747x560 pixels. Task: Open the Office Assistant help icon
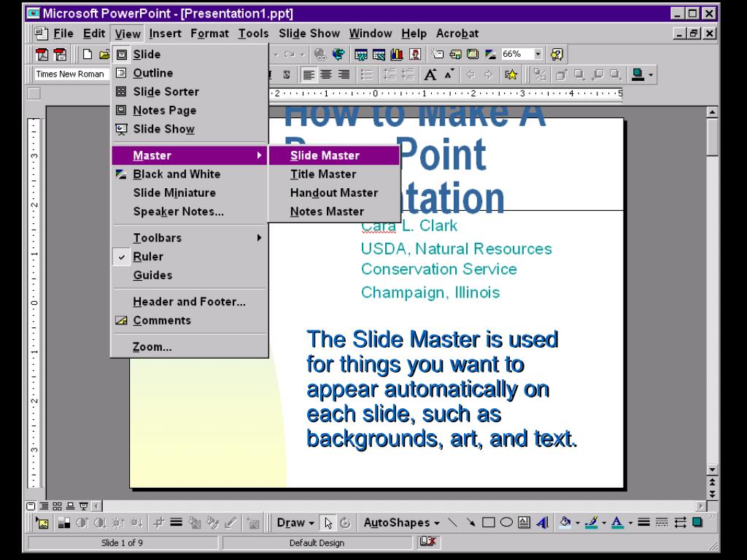[x=557, y=54]
